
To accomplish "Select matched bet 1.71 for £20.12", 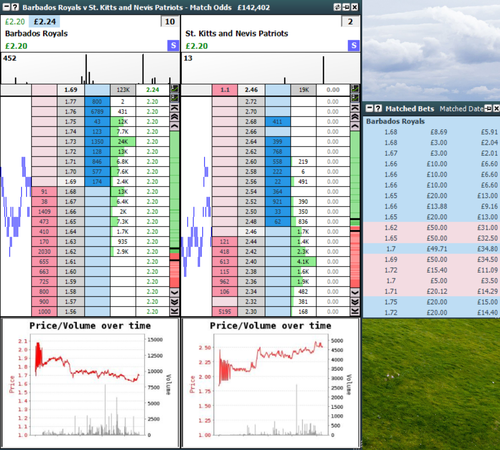I will 432,291.
